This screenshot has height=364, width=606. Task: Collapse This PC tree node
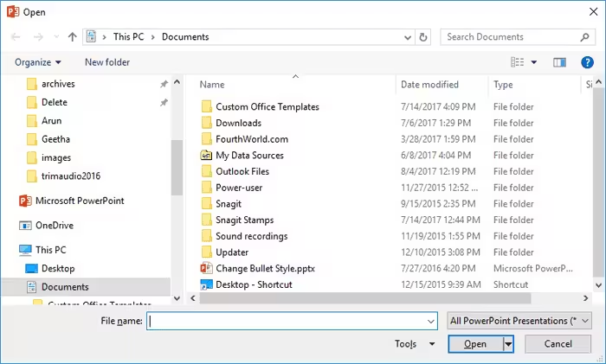pos(9,249)
